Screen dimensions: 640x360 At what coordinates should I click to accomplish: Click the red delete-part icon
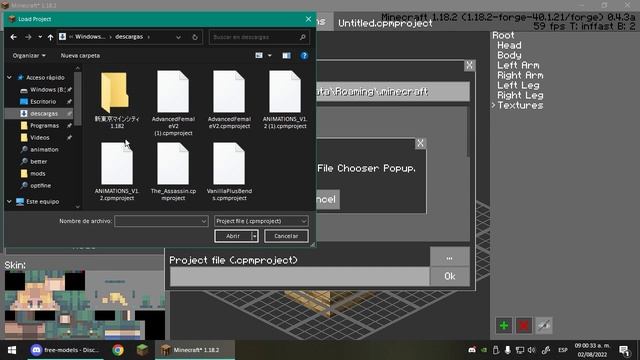(x=524, y=326)
